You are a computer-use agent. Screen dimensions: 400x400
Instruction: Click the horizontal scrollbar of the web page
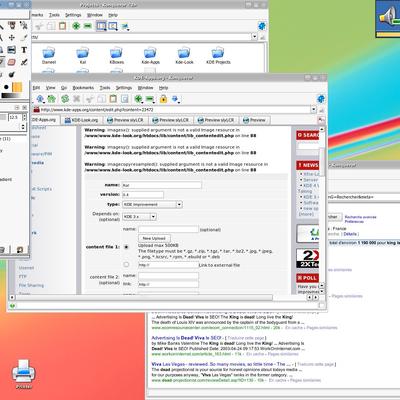144,297
